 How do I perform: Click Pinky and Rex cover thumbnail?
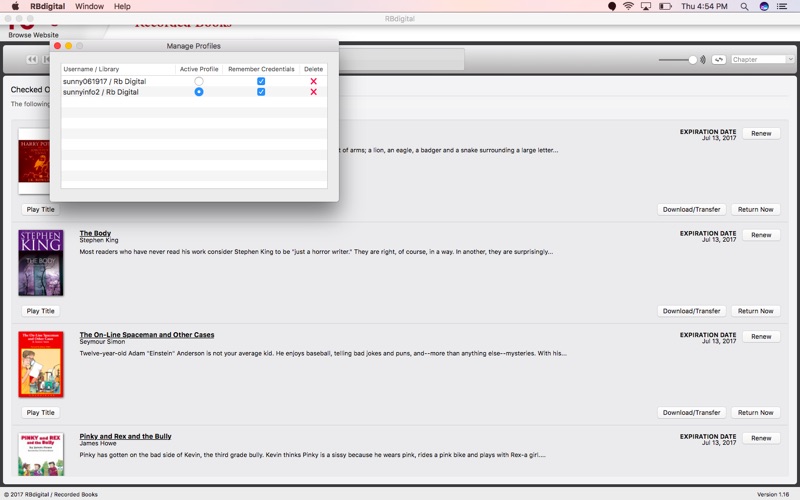(x=41, y=454)
